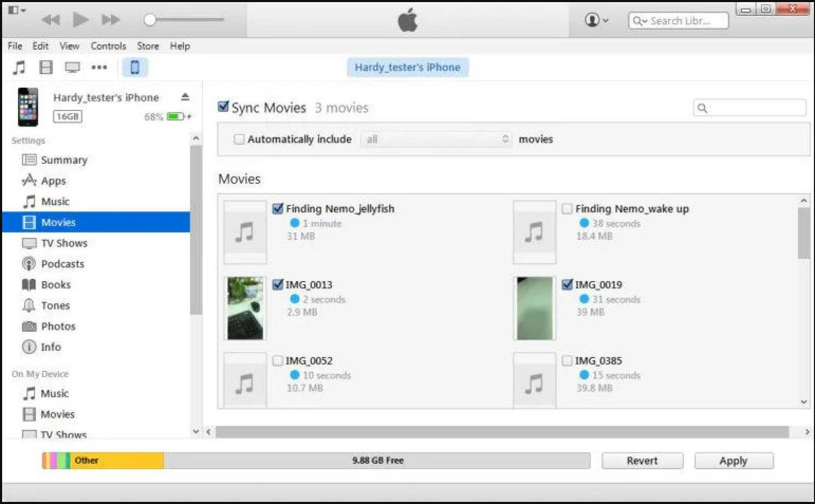Click IMG_0019 video thumbnail
Screen dimensions: 815x504
coord(534,308)
